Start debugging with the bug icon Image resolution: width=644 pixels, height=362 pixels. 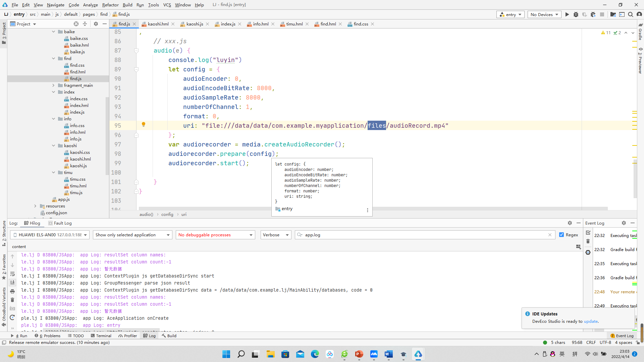click(x=576, y=14)
